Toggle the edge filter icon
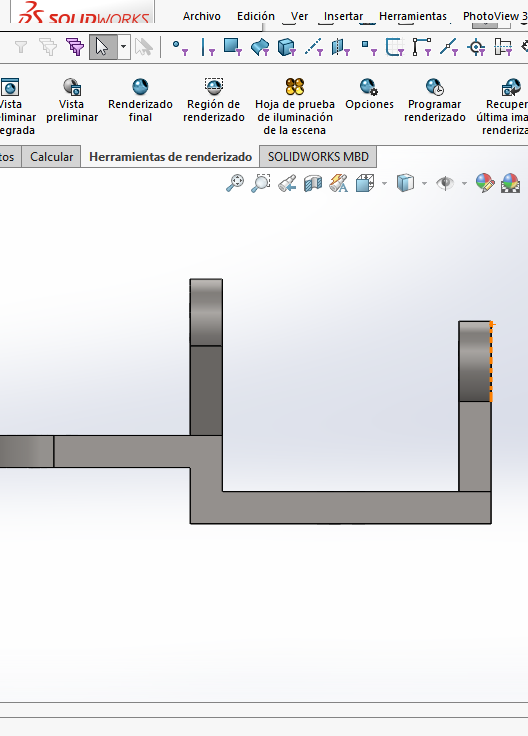The image size is (528, 736). [x=207, y=47]
